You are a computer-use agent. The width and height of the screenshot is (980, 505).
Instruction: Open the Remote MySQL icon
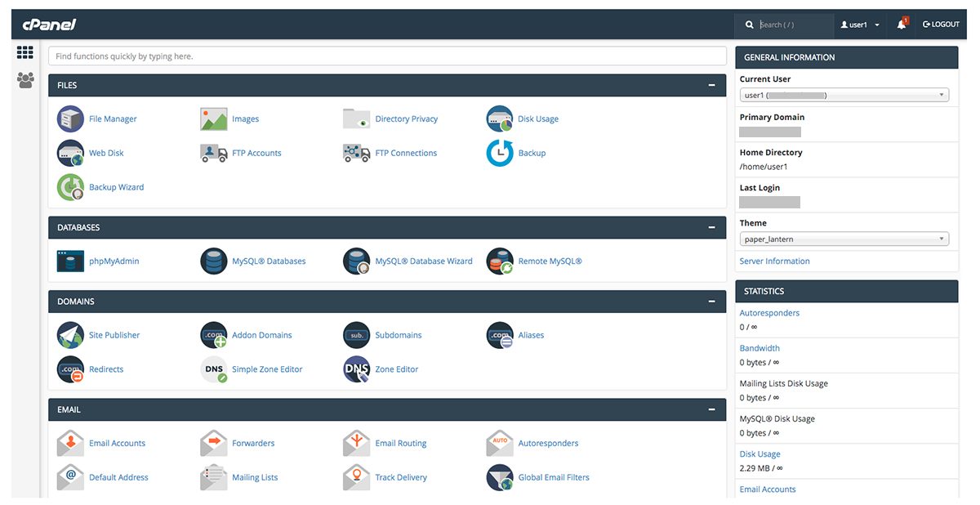[500, 261]
